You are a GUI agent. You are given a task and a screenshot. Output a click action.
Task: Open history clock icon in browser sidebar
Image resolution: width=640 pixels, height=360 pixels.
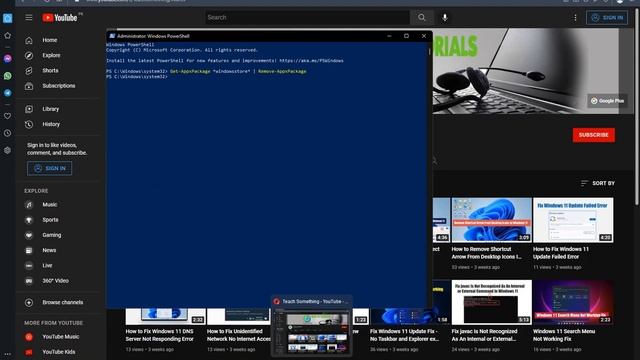[7, 133]
